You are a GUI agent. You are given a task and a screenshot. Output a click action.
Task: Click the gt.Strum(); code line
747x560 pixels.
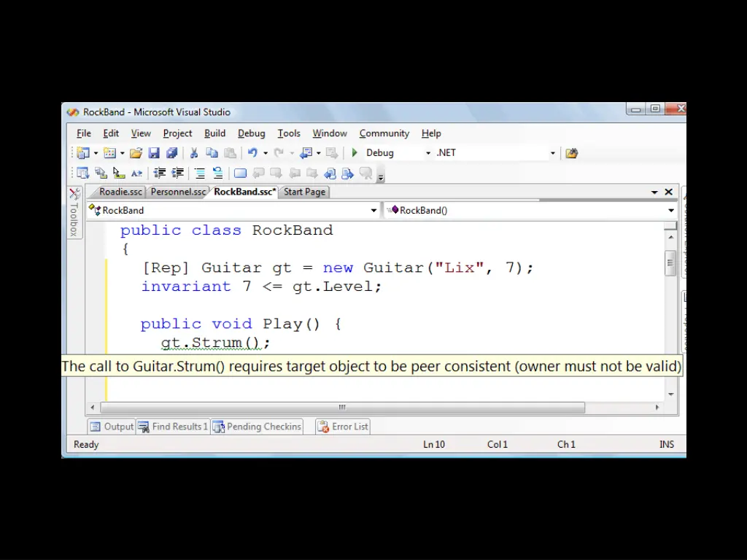pyautogui.click(x=215, y=343)
